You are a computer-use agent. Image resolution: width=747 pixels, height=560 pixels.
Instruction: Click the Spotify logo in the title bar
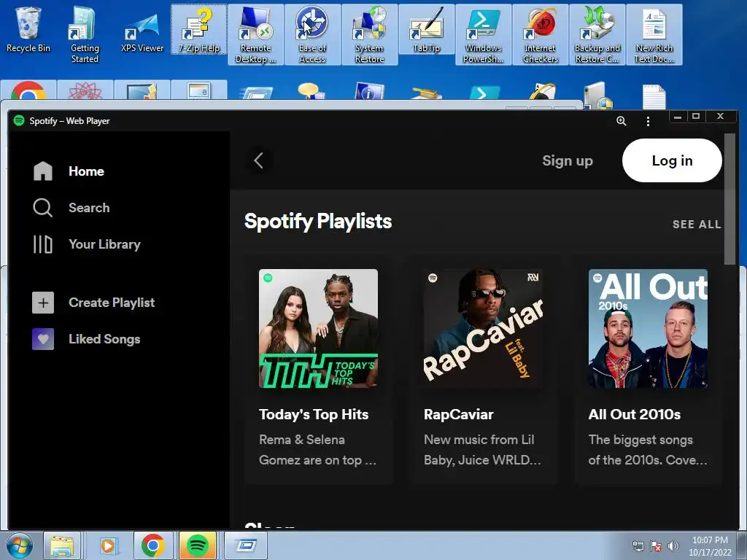pyautogui.click(x=19, y=120)
